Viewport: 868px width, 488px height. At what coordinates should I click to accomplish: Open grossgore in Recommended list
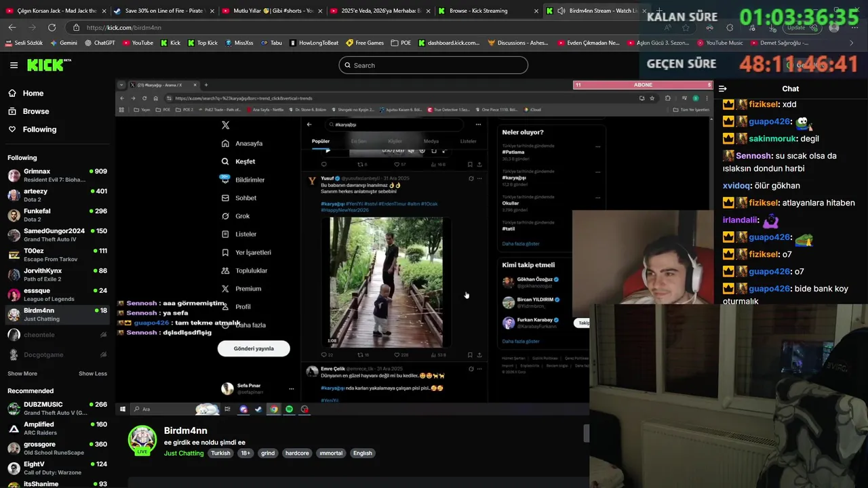coord(57,449)
